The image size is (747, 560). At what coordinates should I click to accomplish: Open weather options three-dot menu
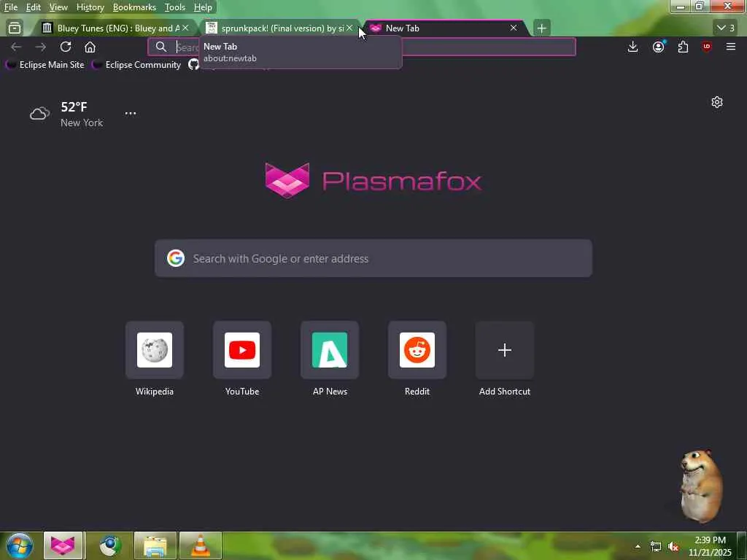coord(131,113)
